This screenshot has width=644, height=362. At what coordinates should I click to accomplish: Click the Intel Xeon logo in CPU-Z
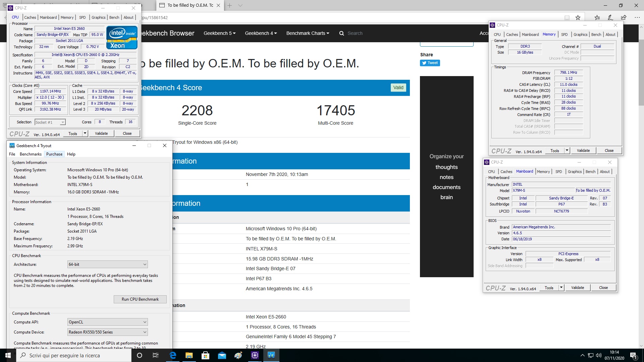pos(122,38)
